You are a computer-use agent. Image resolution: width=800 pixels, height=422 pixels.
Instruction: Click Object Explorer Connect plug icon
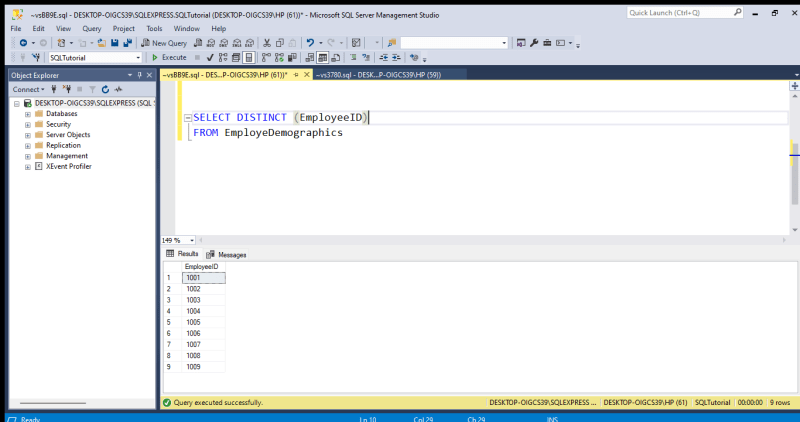[x=54, y=89]
